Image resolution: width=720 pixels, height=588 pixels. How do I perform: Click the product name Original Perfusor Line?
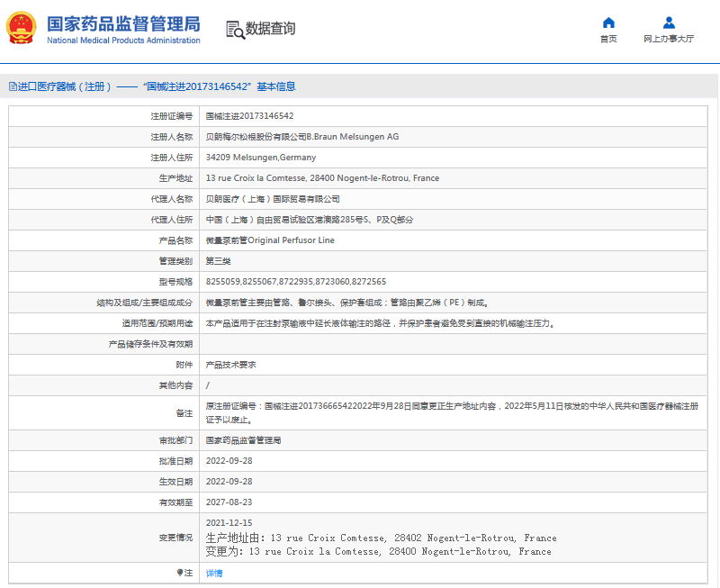point(270,240)
